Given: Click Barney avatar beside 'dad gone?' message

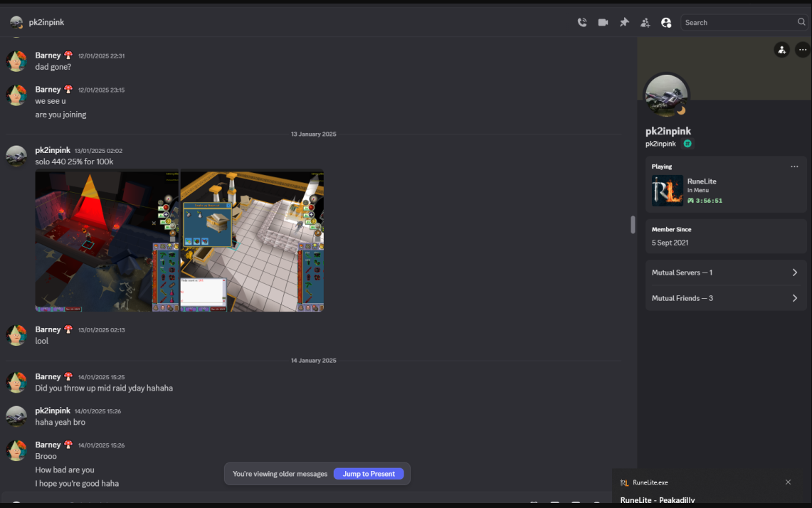Looking at the screenshot, I should 16,61.
